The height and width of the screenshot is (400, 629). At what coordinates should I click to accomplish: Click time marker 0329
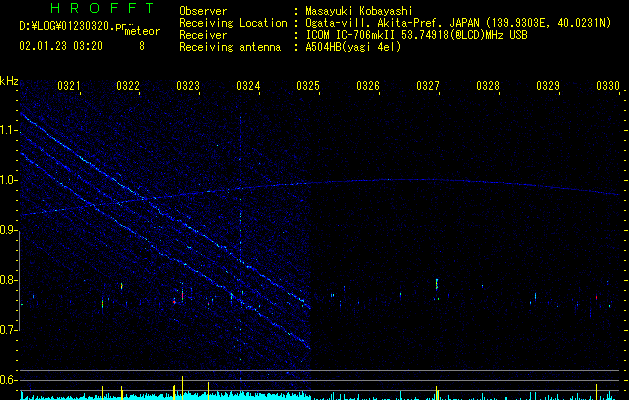point(548,86)
